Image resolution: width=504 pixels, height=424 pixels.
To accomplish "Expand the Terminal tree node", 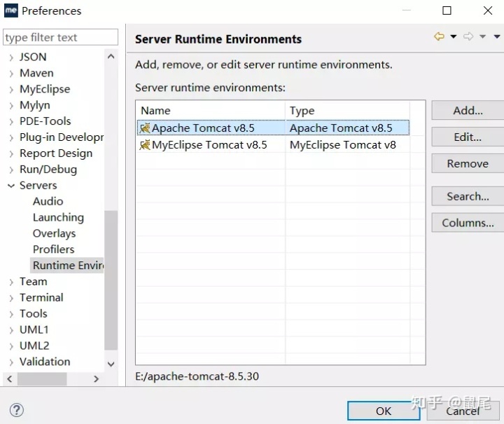I will [11, 299].
